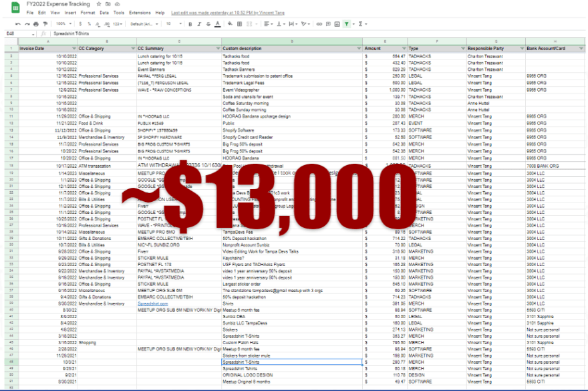
Task: Click the Undo icon in toolbar
Action: 15,23
